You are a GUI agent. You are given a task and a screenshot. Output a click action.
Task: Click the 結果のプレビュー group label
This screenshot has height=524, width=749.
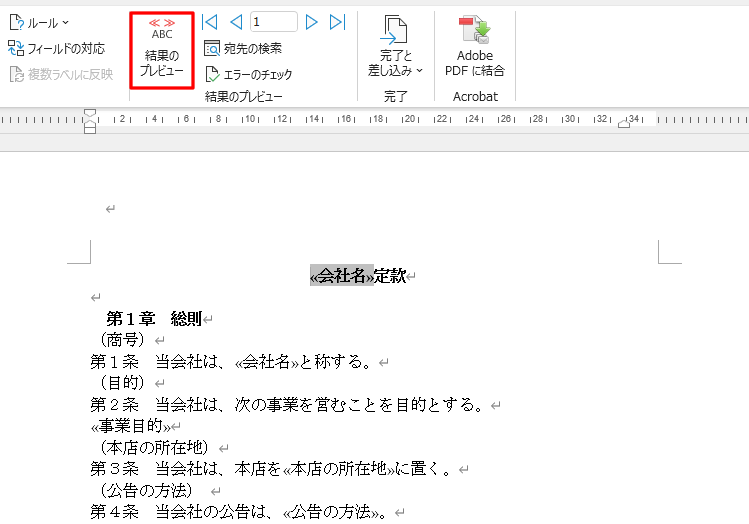pyautogui.click(x=244, y=96)
